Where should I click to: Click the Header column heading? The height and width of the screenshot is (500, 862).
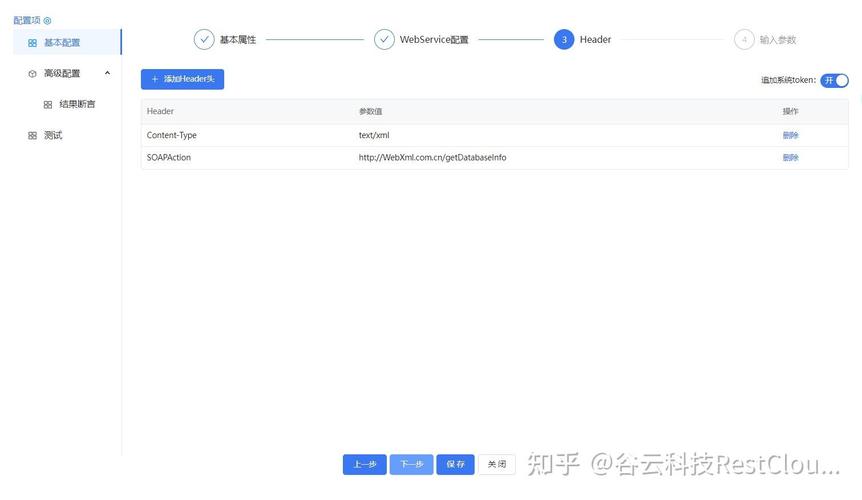coord(160,111)
